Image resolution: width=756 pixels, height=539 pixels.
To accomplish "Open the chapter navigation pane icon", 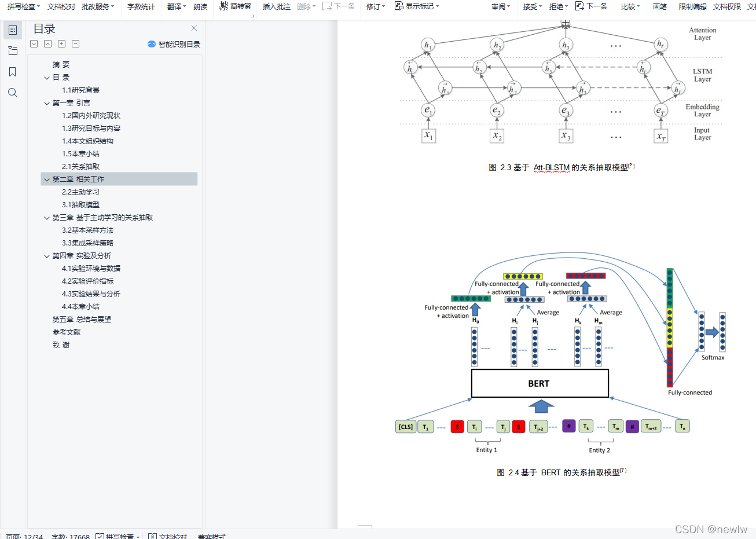I will point(13,51).
